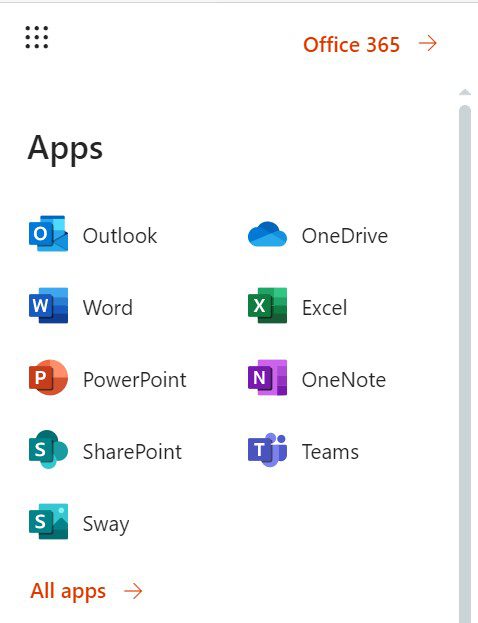Select the Excel text label

coord(325,308)
